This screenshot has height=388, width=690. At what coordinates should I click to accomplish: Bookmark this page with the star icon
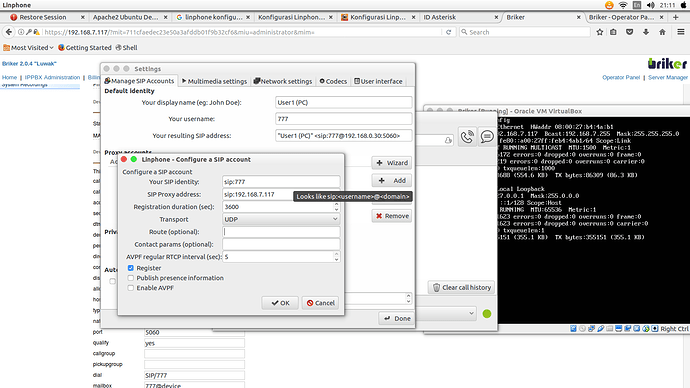tap(599, 32)
